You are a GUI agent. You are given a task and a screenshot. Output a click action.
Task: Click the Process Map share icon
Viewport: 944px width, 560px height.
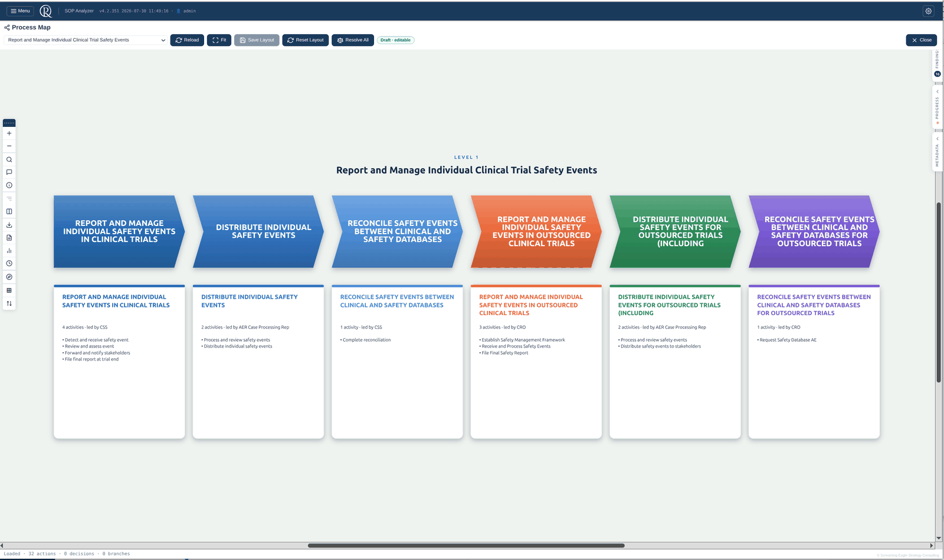pos(7,27)
